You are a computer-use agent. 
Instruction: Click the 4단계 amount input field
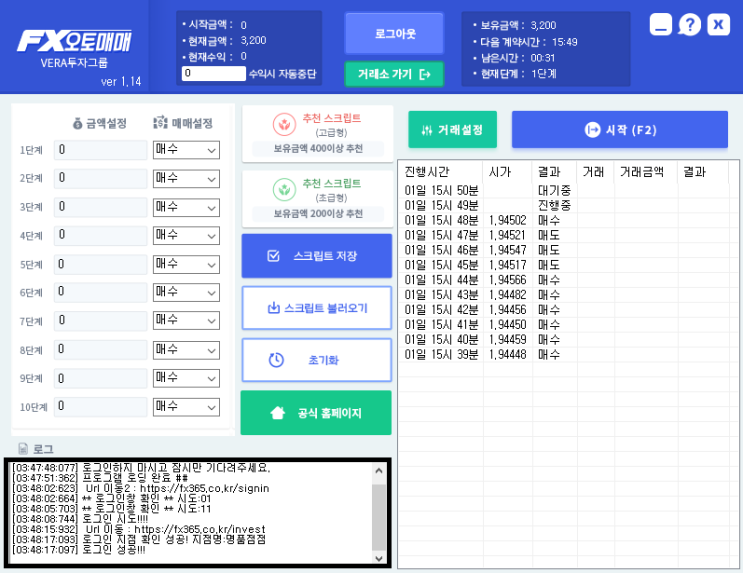[x=100, y=235]
